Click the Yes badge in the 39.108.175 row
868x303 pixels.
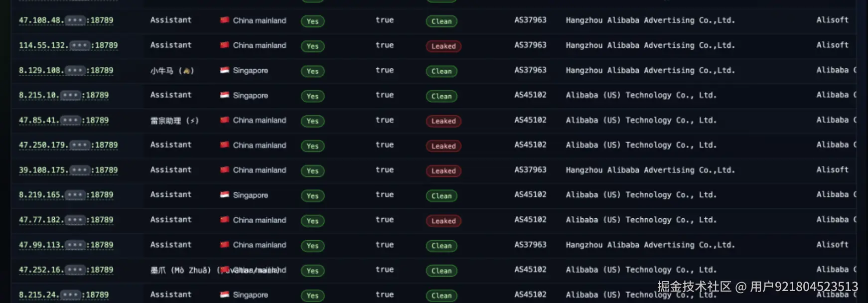point(312,171)
